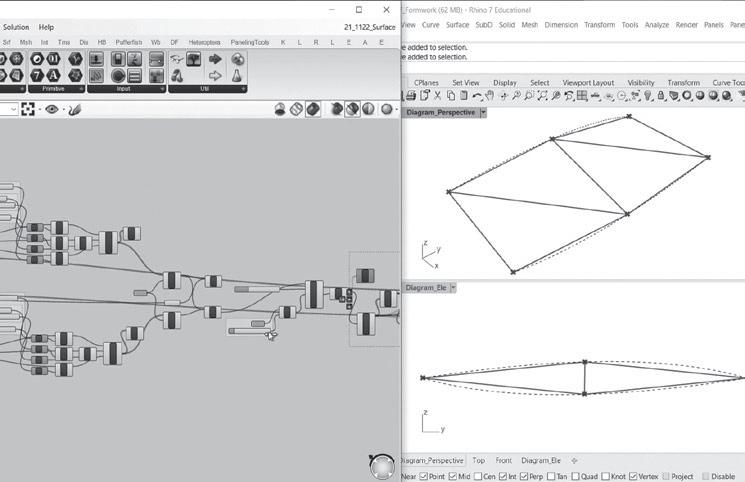The width and height of the screenshot is (745, 482).
Task: Click the Value List icon in Input panel
Action: [135, 76]
